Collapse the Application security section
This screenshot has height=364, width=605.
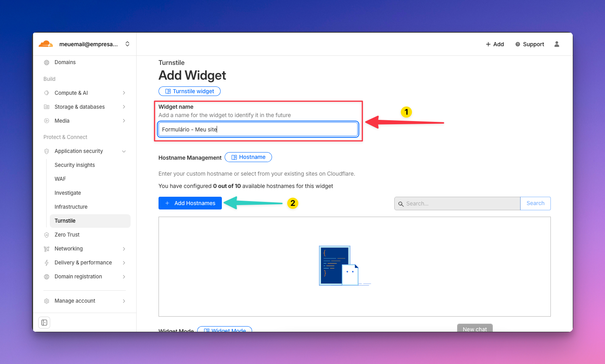tap(124, 151)
